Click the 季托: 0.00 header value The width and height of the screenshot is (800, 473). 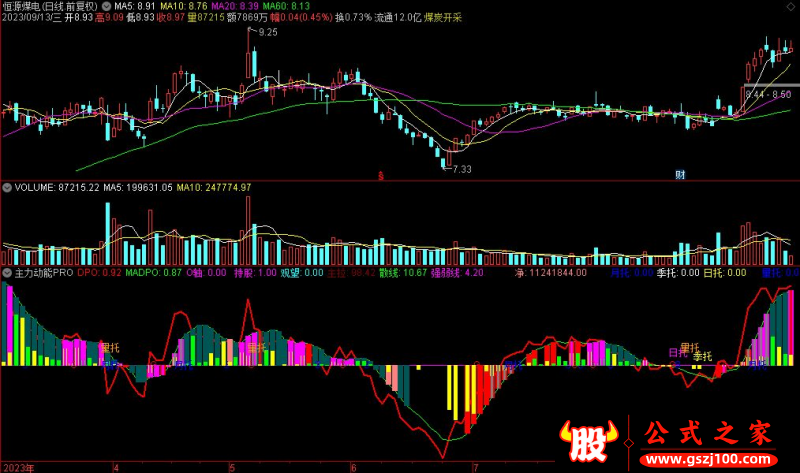(678, 273)
